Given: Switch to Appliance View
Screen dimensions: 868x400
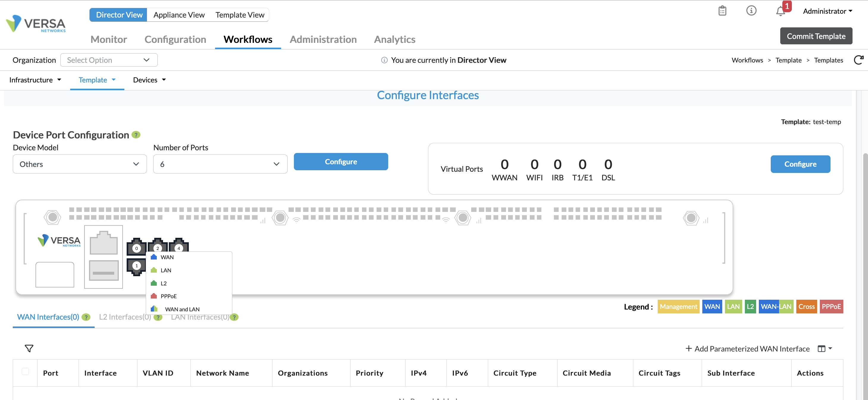Looking at the screenshot, I should tap(179, 15).
